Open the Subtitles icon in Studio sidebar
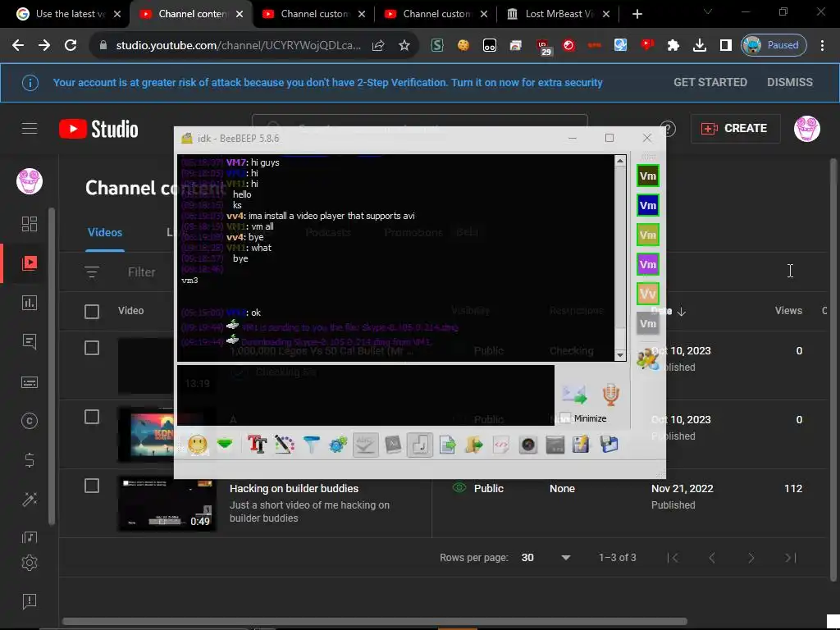Viewport: 840px width, 630px height. point(30,382)
